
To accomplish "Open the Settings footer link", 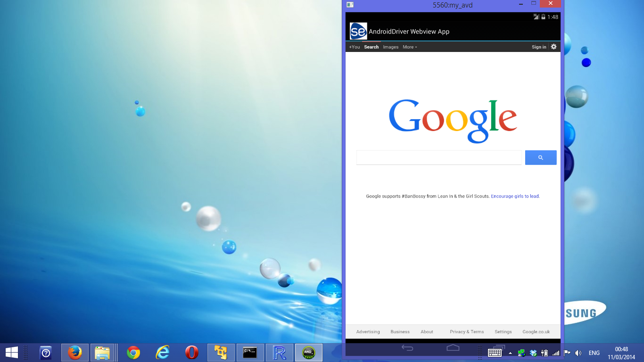I will point(503,332).
